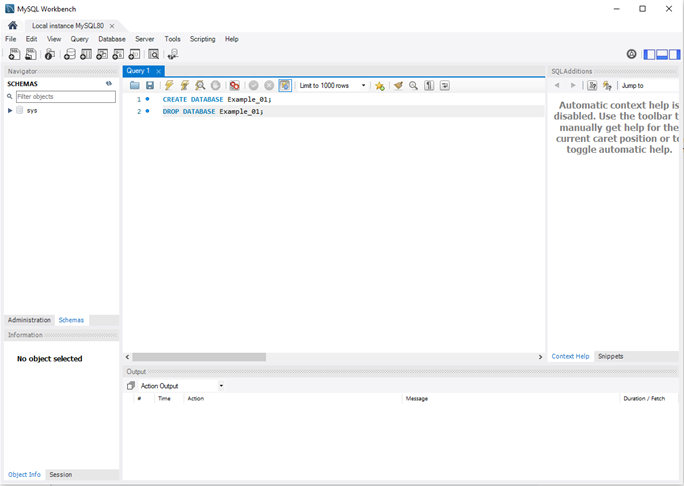The width and height of the screenshot is (684, 486).
Task: Toggle the right sidebar panel visibility
Action: pyautogui.click(x=675, y=54)
